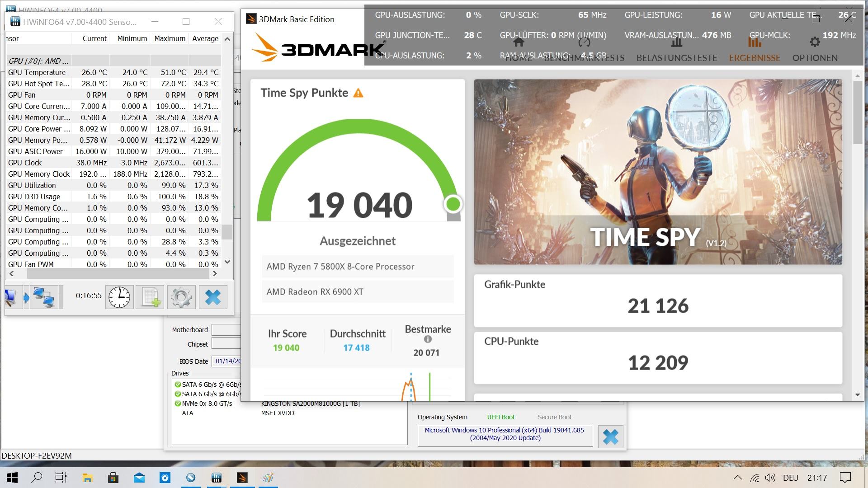Viewport: 868px width, 488px height.
Task: Click the AMD Radeon RX 6900 XT field
Action: 358,292
